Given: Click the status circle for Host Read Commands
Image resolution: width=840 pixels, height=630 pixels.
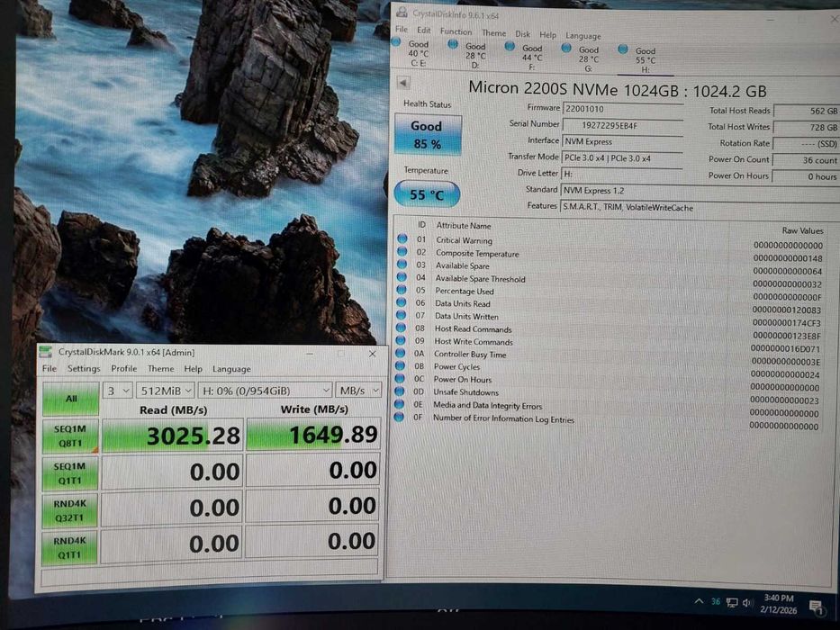Looking at the screenshot, I should (x=401, y=328).
